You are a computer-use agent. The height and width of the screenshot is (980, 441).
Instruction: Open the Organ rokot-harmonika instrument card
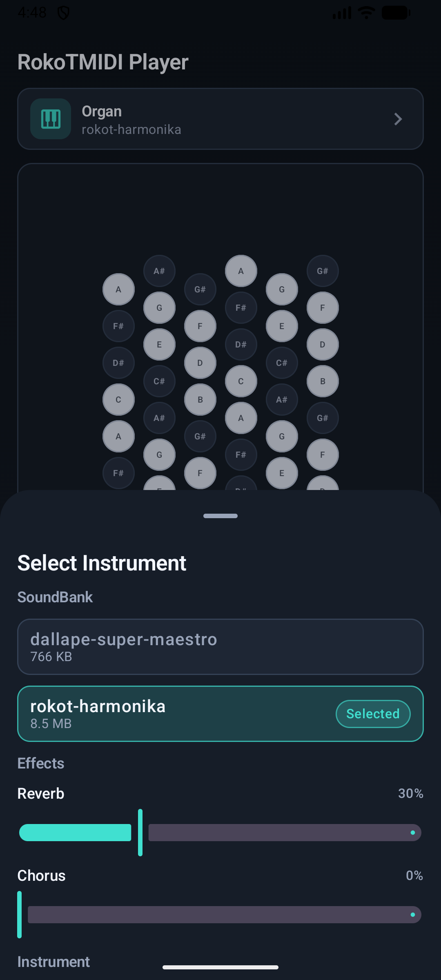pyautogui.click(x=220, y=119)
